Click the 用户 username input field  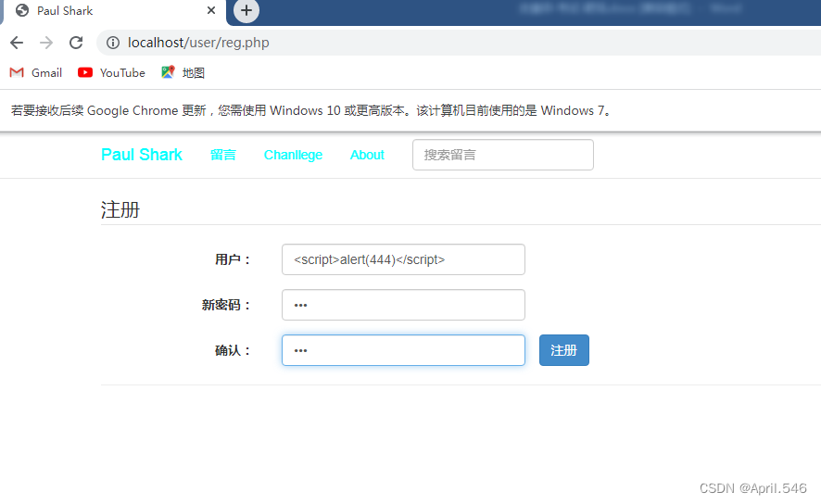pos(403,259)
